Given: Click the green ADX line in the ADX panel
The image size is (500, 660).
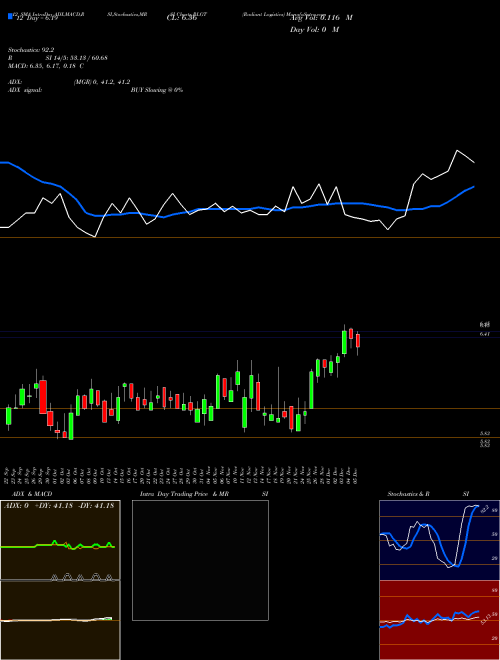Looking at the screenshot, I should pos(58,546).
